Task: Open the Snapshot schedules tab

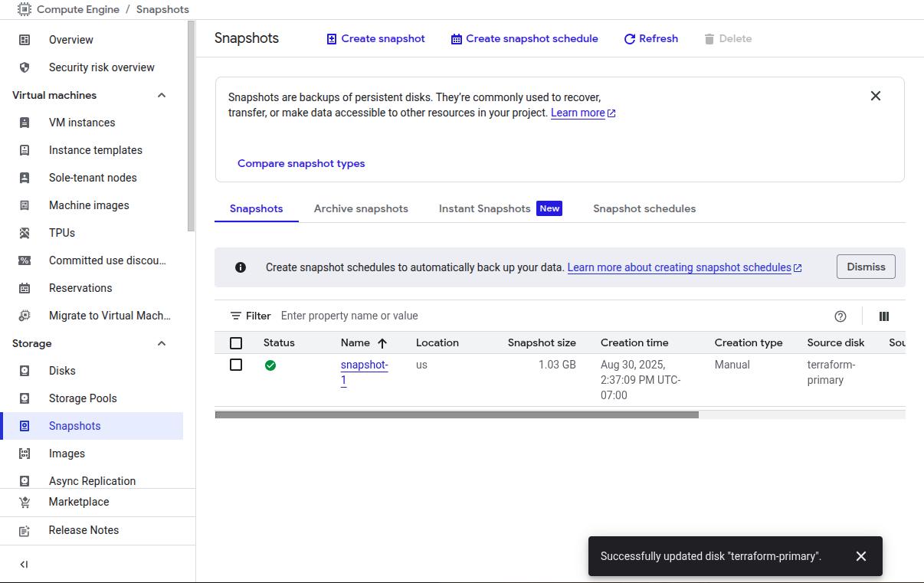Action: tap(644, 208)
